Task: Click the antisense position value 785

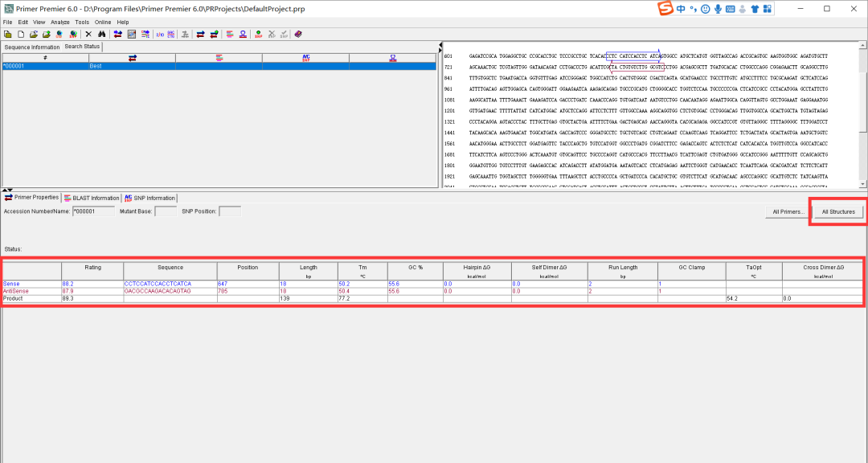Action: pyautogui.click(x=223, y=291)
